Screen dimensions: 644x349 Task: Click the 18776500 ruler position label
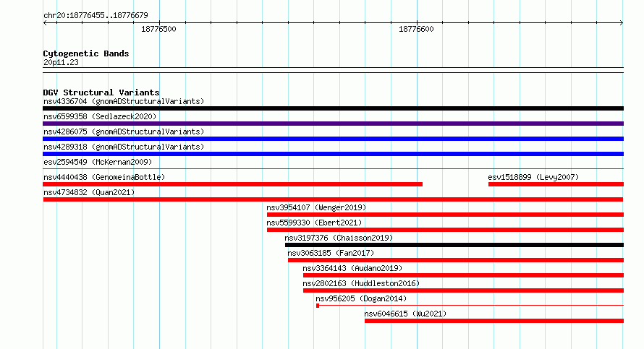158,29
